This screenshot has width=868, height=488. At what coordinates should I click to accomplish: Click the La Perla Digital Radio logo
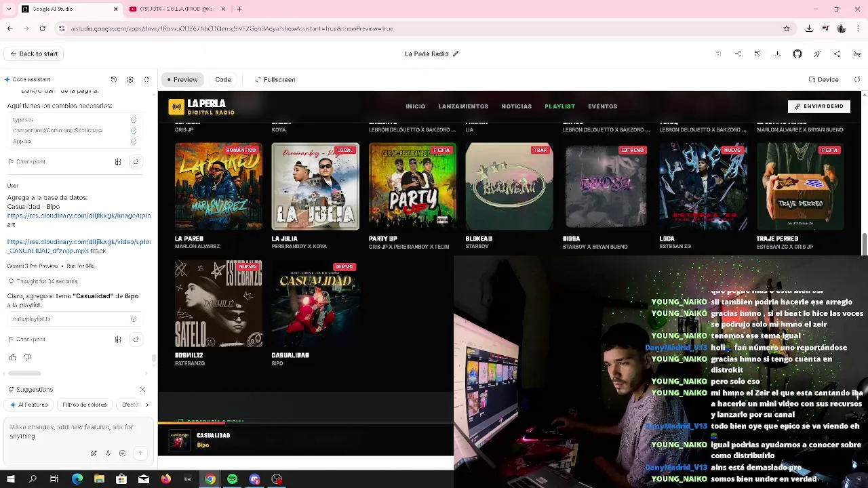202,106
